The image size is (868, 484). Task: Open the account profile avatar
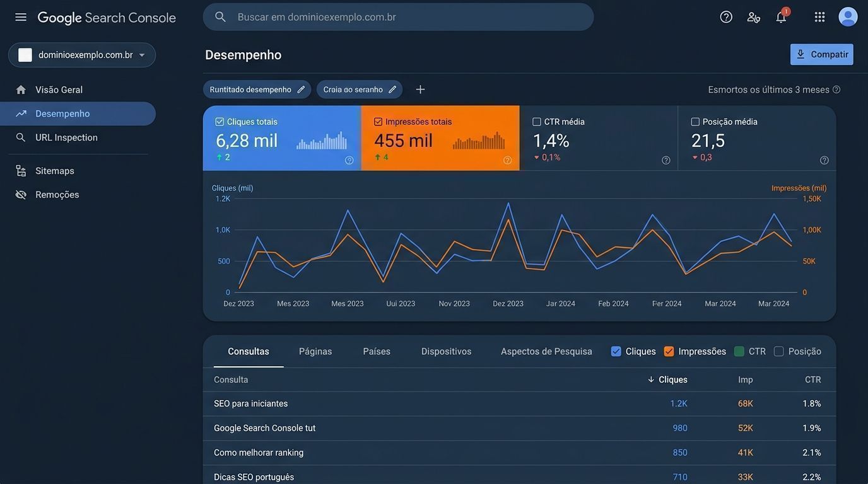point(848,17)
